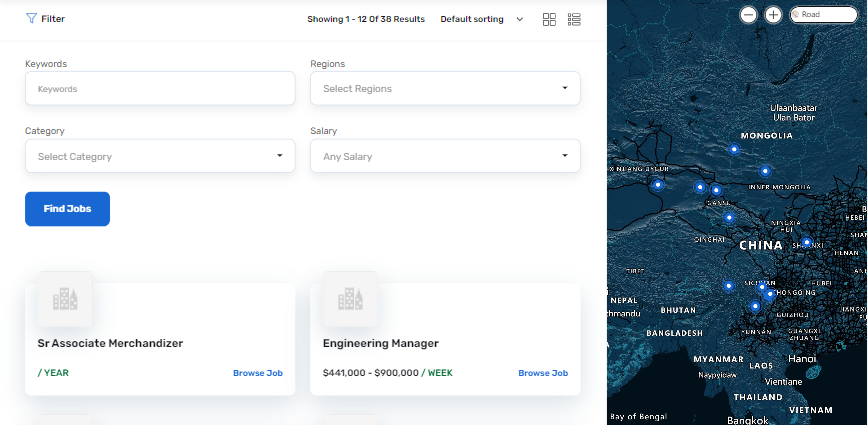The image size is (868, 425).
Task: Switch to grid view layout
Action: 549,19
